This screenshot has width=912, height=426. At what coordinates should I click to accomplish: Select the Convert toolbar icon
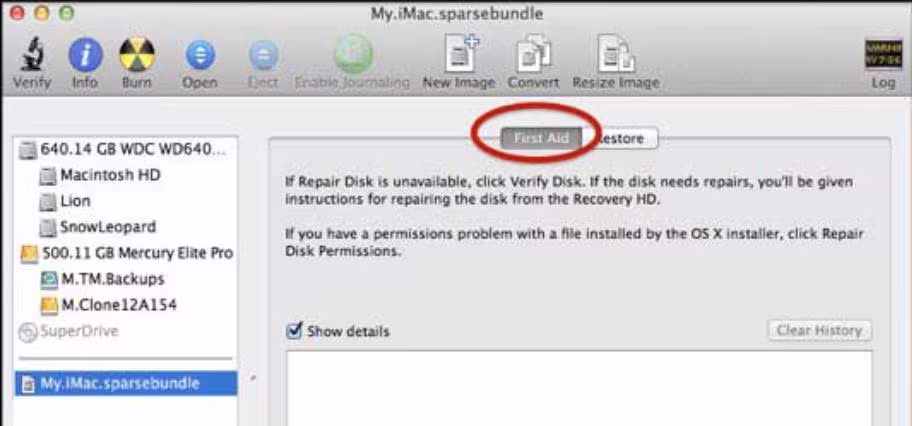point(533,54)
